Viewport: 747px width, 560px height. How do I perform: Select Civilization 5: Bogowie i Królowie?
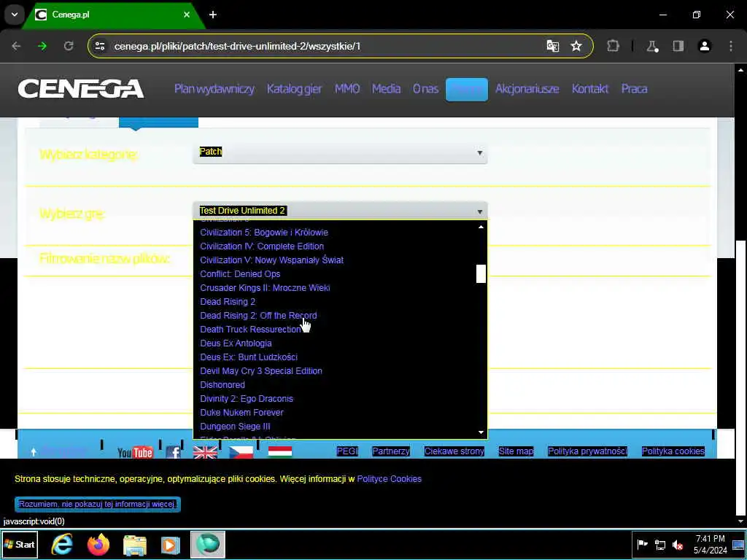click(264, 233)
